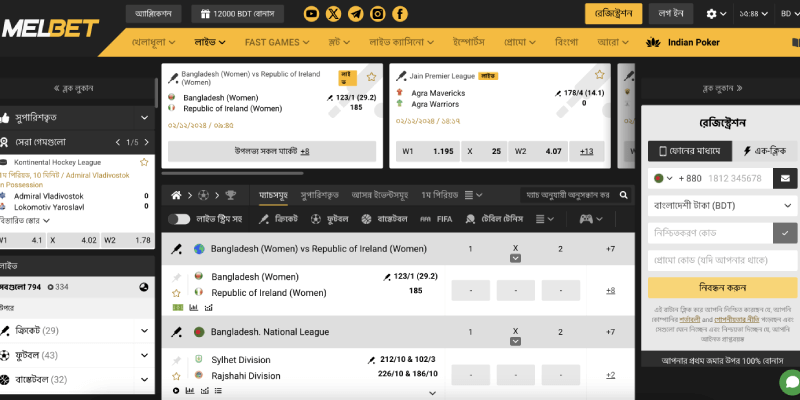Click the yellow registration button in header
800x400 pixels.
coord(613,14)
